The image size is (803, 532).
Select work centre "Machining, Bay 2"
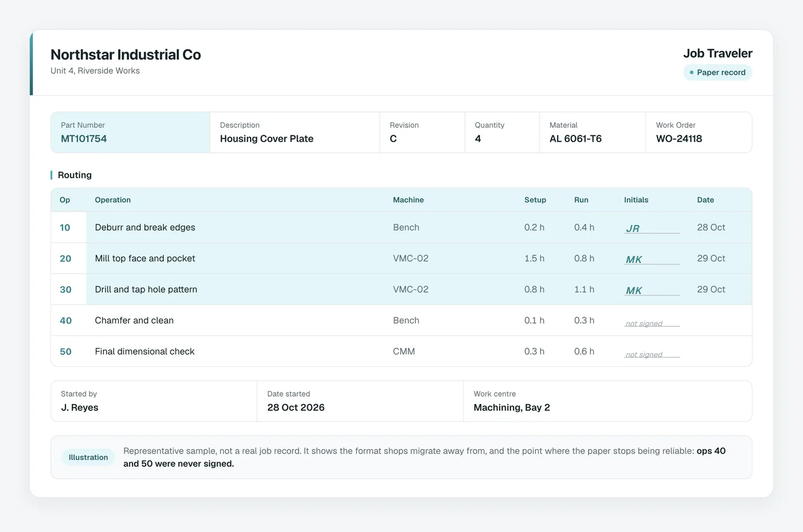point(512,408)
